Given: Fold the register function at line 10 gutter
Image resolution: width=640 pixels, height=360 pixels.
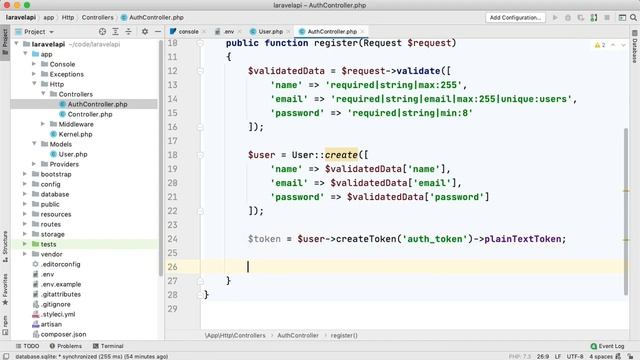Looking at the screenshot, I should (x=200, y=43).
